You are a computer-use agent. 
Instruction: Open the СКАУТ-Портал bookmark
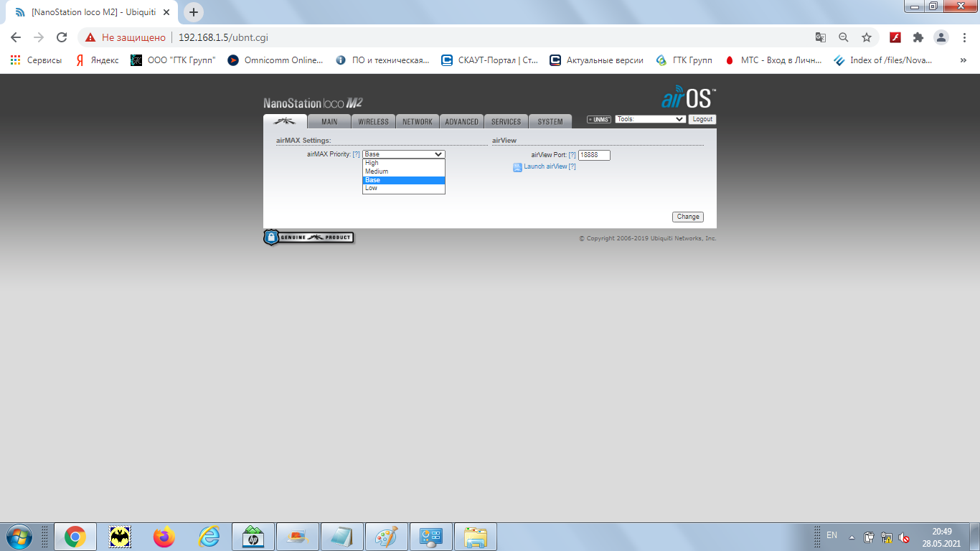(x=490, y=60)
